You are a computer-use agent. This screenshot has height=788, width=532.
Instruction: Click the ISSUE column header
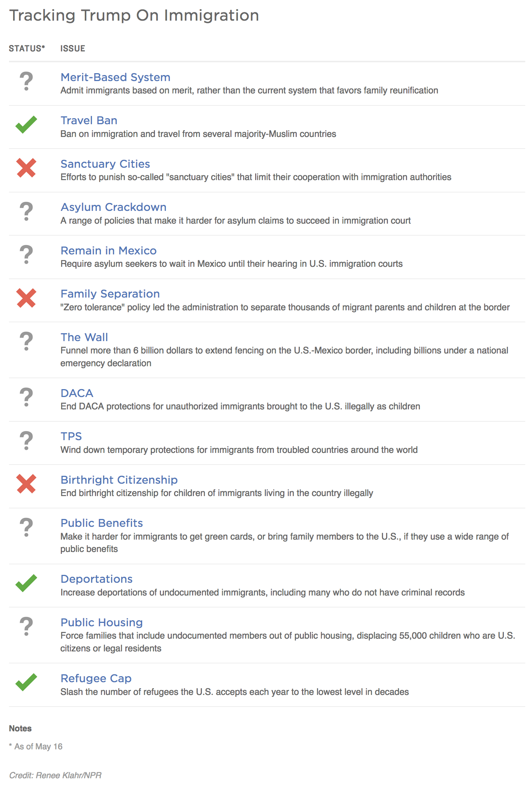pos(73,48)
